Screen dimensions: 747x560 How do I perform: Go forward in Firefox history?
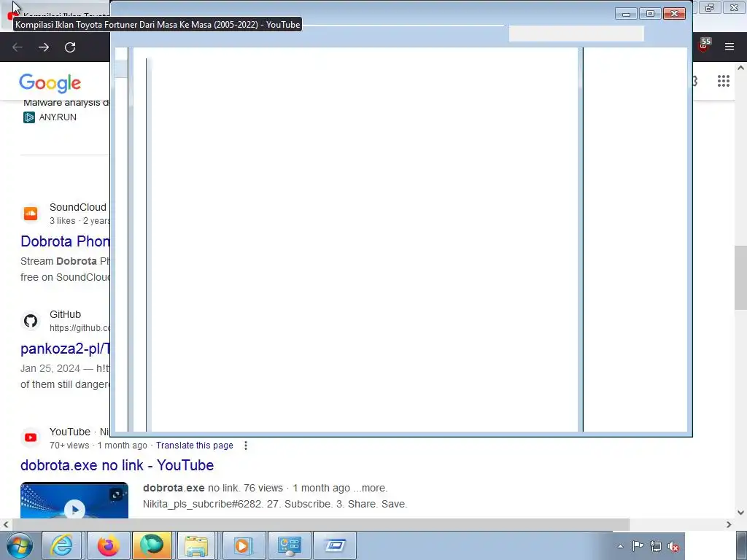(44, 47)
